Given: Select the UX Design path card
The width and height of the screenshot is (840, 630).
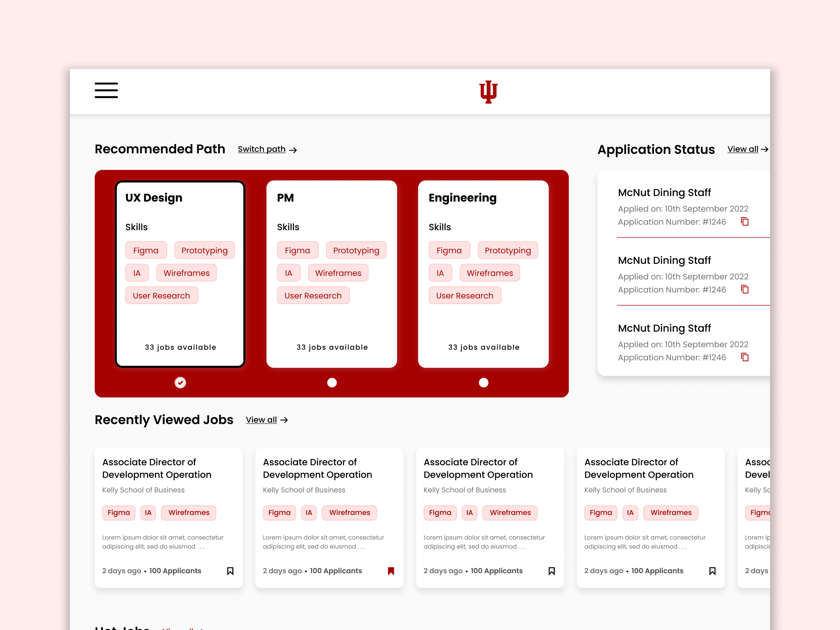Looking at the screenshot, I should pyautogui.click(x=180, y=323).
